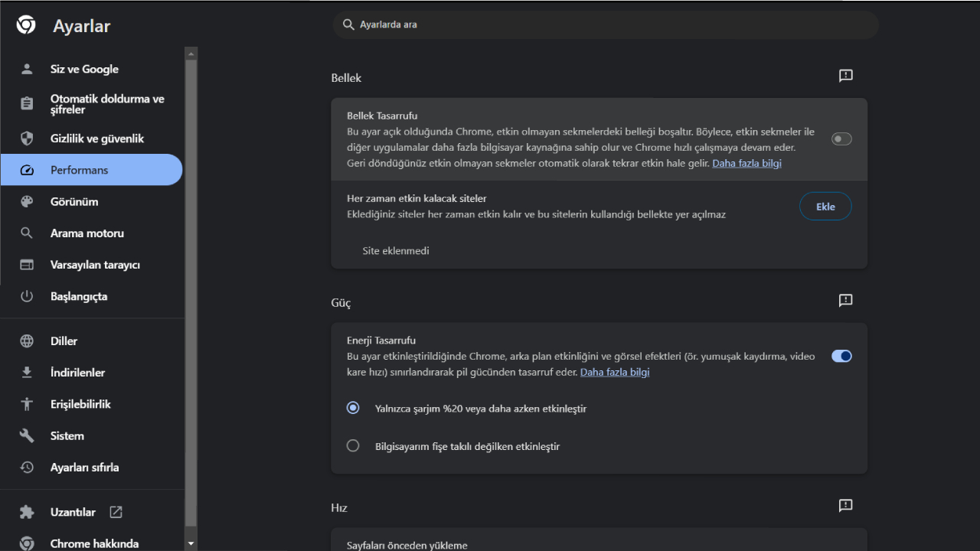980x551 pixels.
Task: Go to Varsayılan tarayıcı page
Action: (x=92, y=265)
